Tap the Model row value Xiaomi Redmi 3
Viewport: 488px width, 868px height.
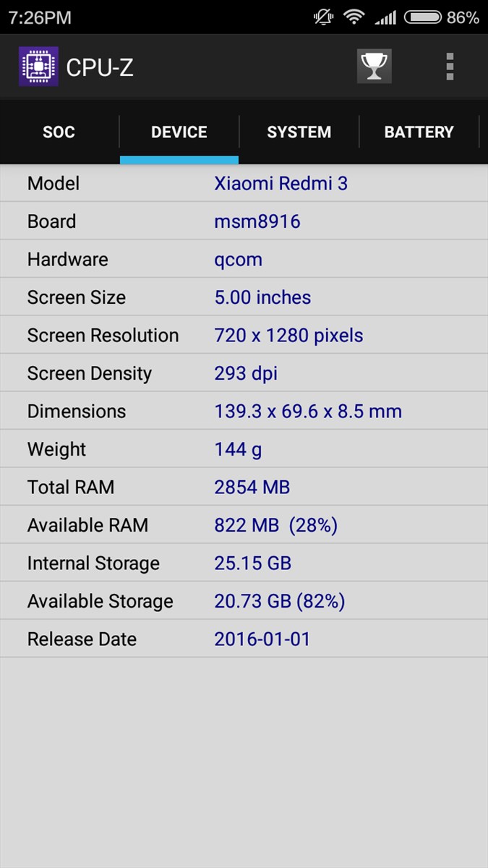point(281,184)
